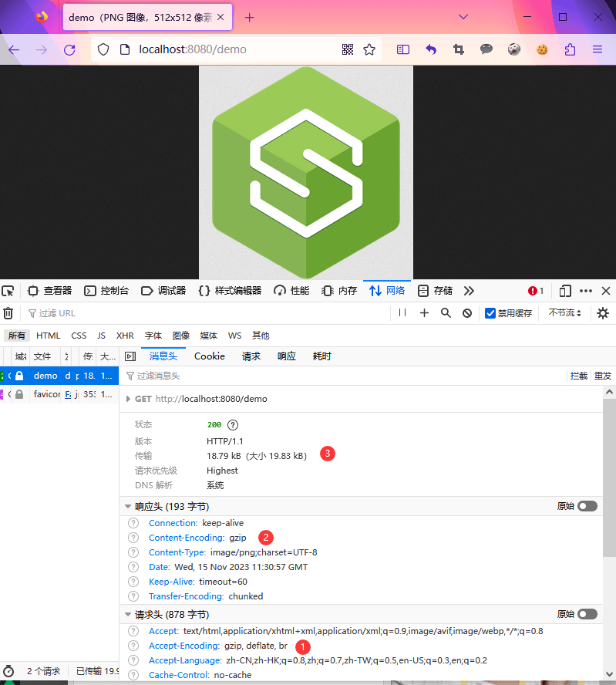The height and width of the screenshot is (685, 616).
Task: Click the blue undo arrow extension icon
Action: (x=431, y=49)
